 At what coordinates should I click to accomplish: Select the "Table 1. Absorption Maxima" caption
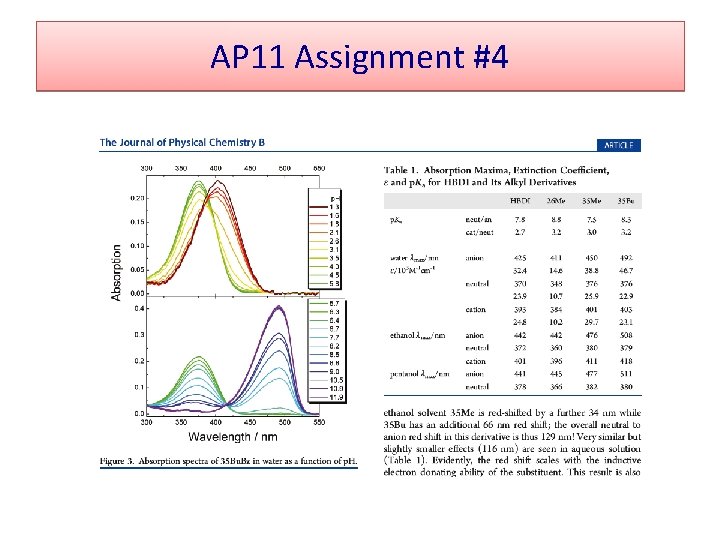[x=496, y=176]
